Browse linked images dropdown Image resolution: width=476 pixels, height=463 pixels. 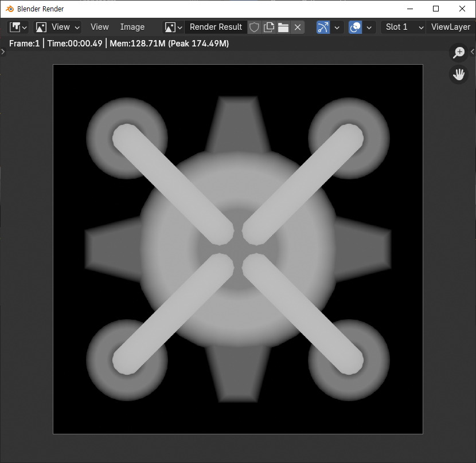[173, 28]
